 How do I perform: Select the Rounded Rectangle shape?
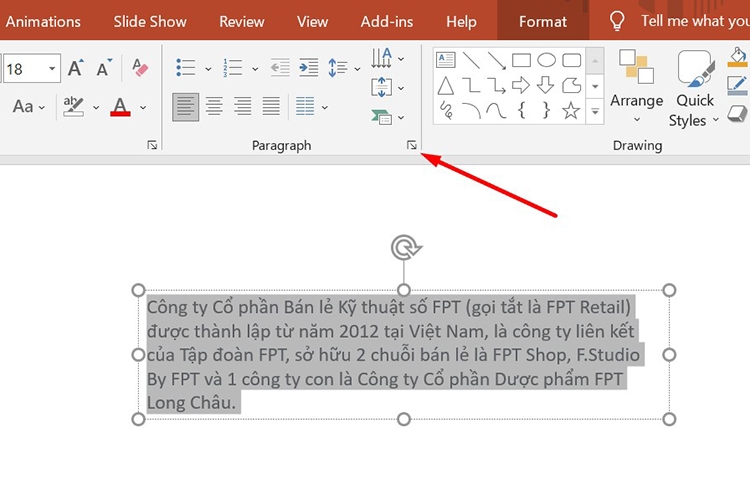(572, 60)
